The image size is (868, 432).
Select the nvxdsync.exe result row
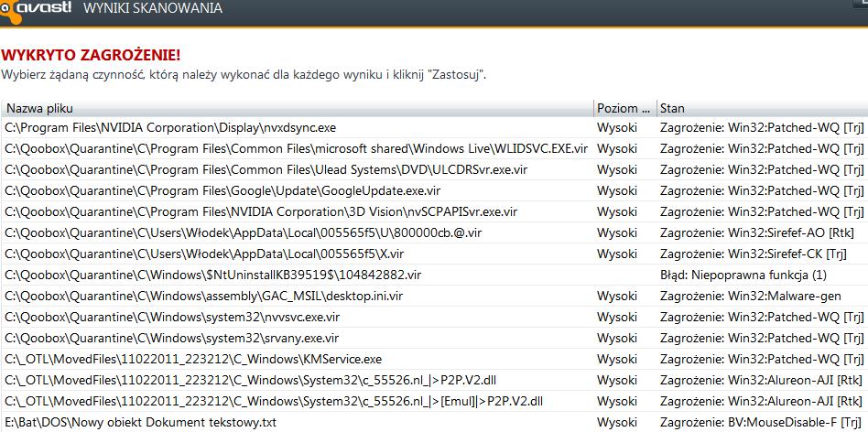pos(435,128)
